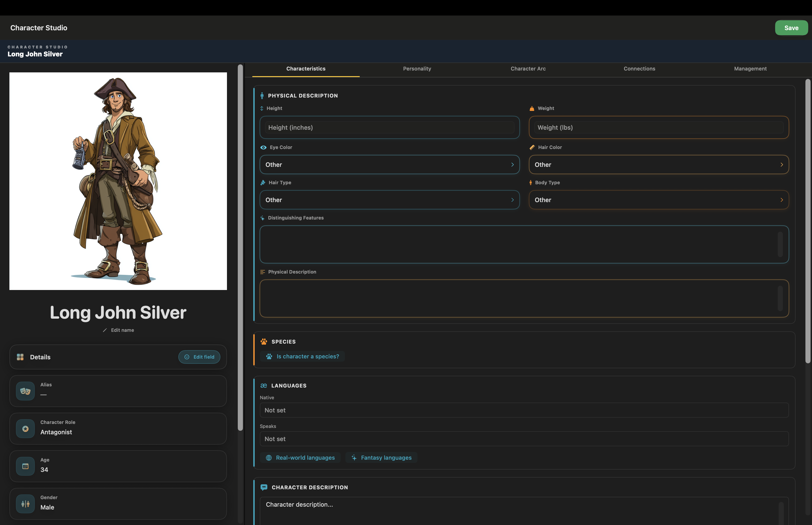Click the left panel vertical scrollbar
This screenshot has width=812, height=525.
coord(240,247)
